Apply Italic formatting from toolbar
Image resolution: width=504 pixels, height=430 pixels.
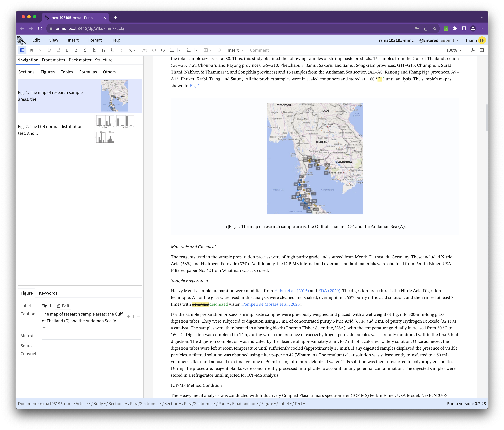pos(76,50)
